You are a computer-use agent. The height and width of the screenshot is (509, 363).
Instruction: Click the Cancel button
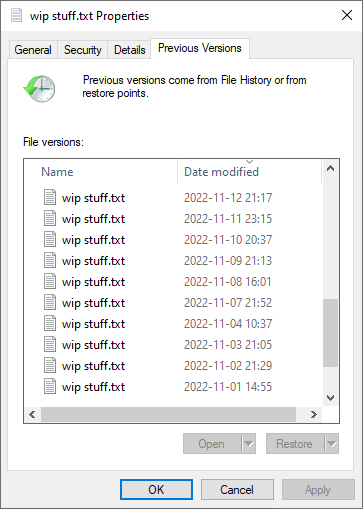point(237,490)
